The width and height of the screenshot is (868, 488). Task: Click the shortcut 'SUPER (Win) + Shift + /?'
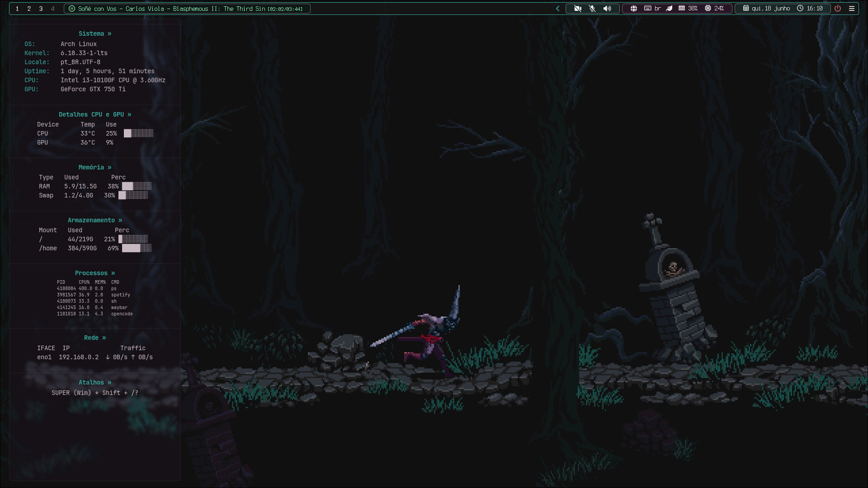click(x=95, y=393)
